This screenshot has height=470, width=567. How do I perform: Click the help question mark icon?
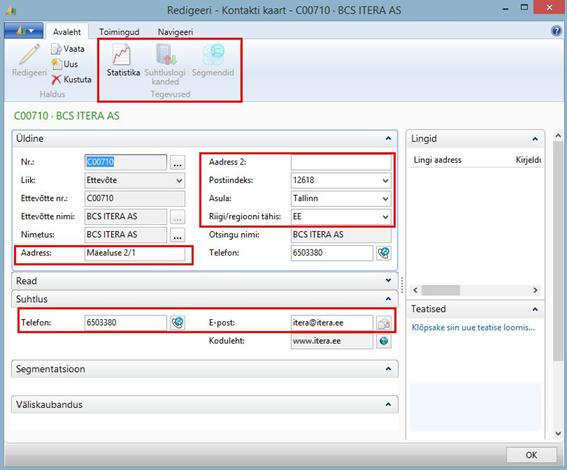[556, 31]
